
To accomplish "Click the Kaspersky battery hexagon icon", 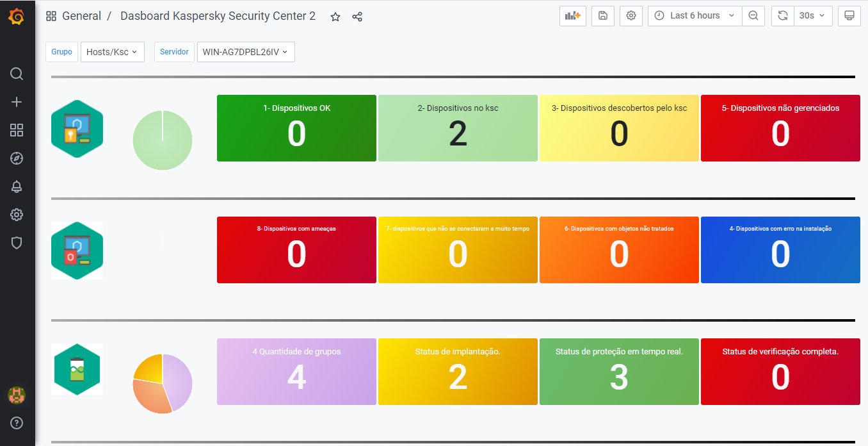I will [x=77, y=370].
